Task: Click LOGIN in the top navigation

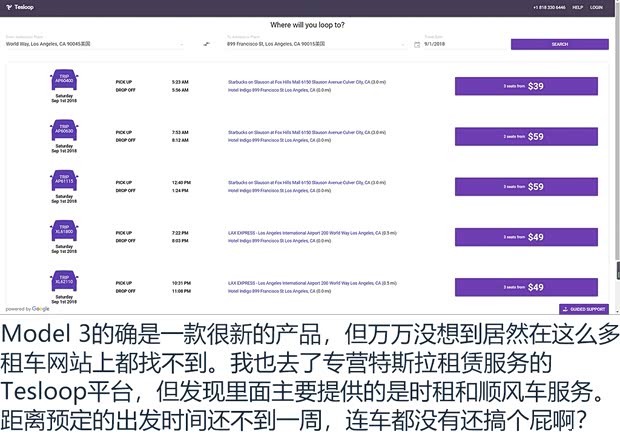Action: (x=596, y=7)
